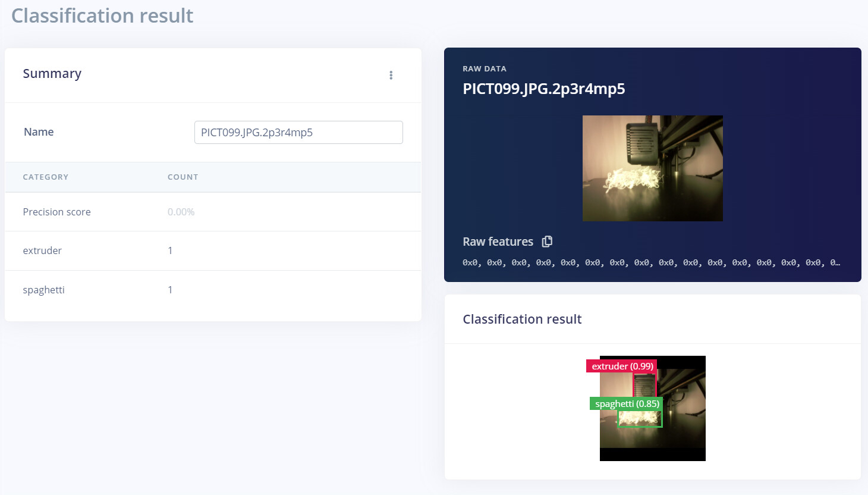Click the COUNT column header
Viewport: 868px width, 495px height.
183,177
